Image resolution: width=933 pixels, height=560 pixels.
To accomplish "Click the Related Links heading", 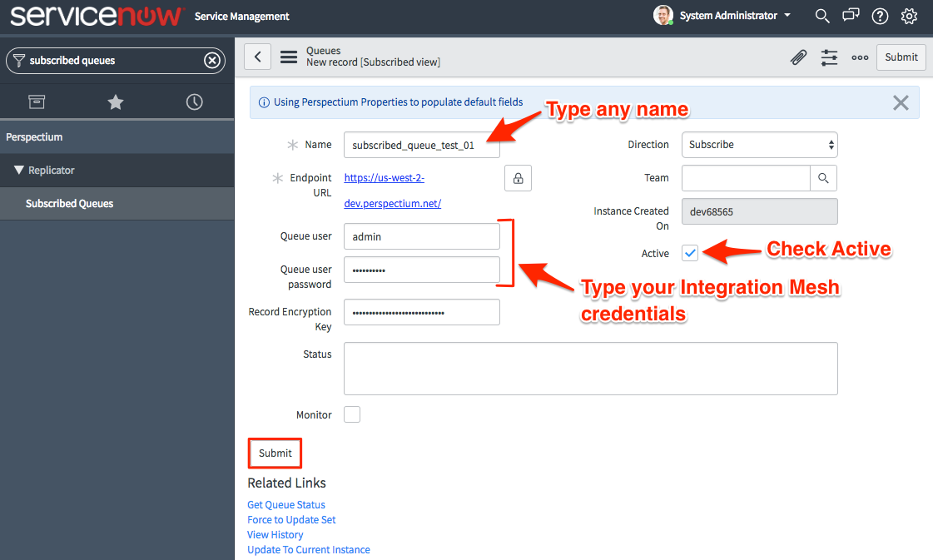I will (x=287, y=483).
